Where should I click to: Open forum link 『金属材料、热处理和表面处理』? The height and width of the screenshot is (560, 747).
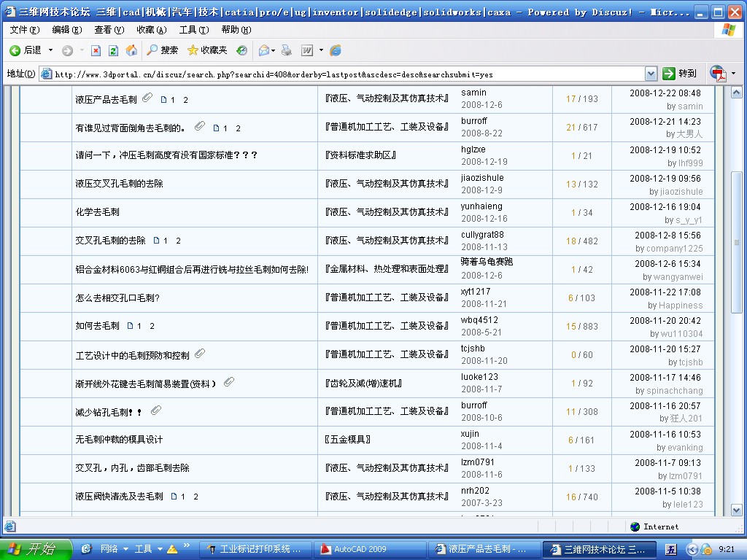pyautogui.click(x=387, y=269)
